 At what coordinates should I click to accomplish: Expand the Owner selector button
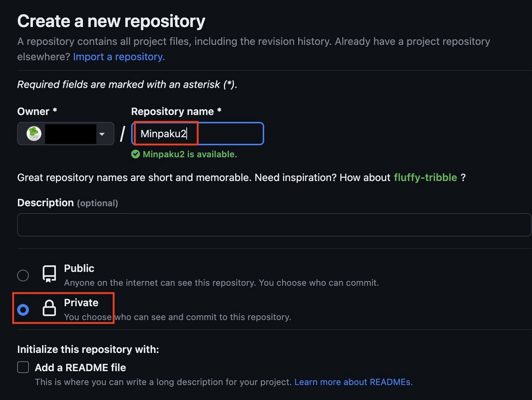point(66,134)
